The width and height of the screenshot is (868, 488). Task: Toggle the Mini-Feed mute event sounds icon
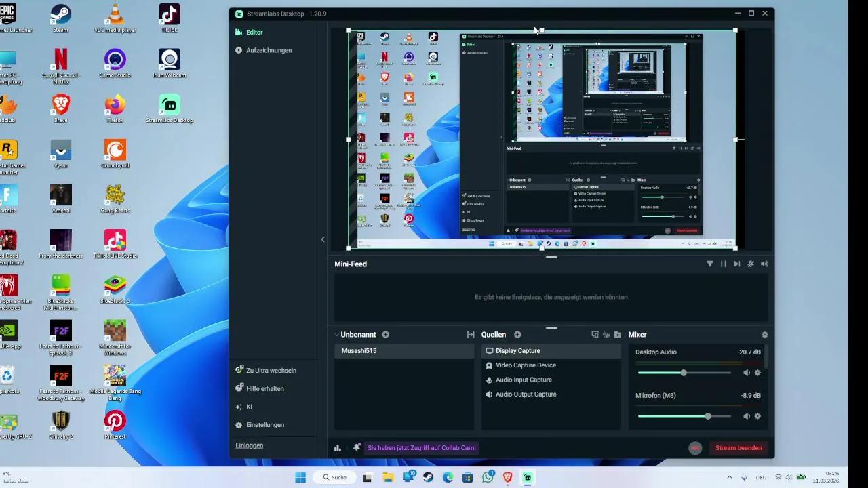tap(751, 264)
